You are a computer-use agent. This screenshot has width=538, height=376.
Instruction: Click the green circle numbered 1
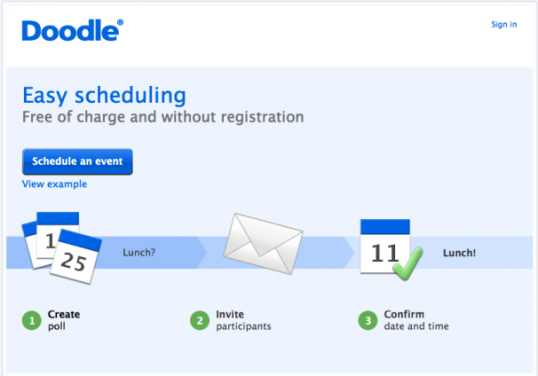[x=32, y=320]
